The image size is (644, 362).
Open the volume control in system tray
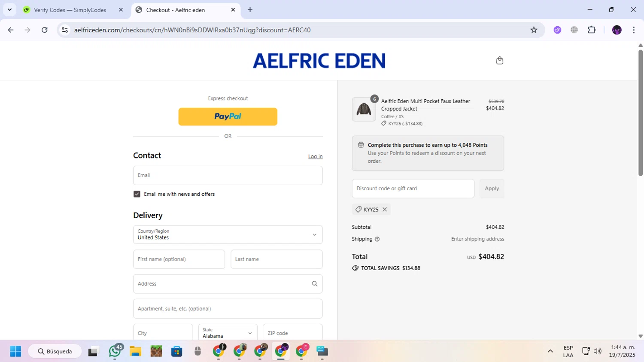point(597,351)
